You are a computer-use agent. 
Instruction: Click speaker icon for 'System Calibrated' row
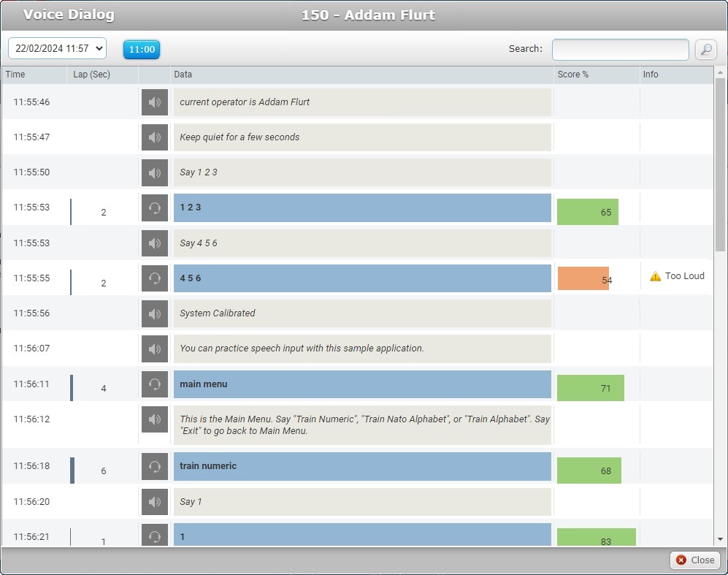click(154, 313)
